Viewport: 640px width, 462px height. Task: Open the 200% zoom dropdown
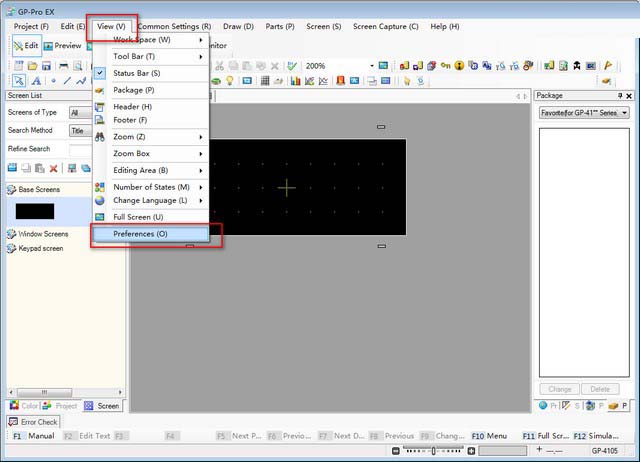click(x=372, y=66)
